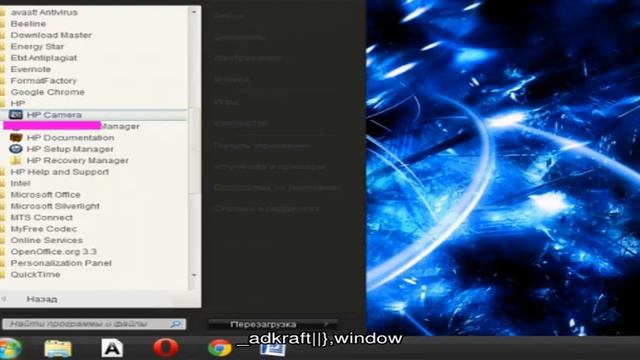
Task: Open HP Setup Manager via its icon
Action: (16, 149)
